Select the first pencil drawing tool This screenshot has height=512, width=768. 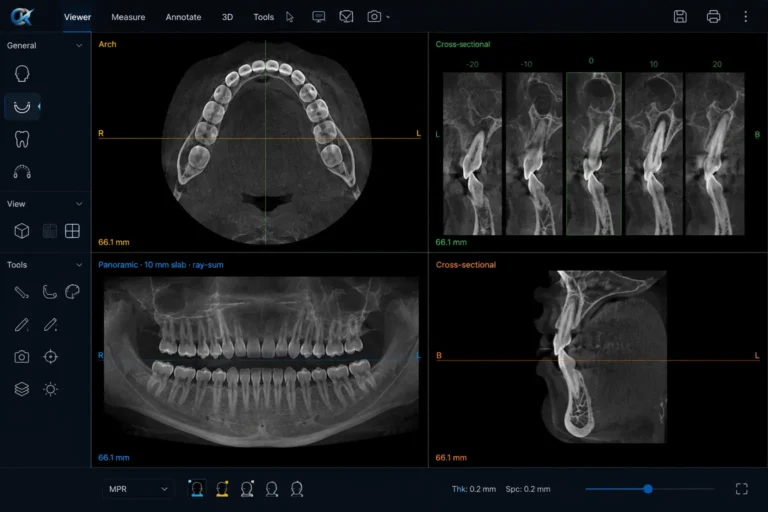coord(22,325)
